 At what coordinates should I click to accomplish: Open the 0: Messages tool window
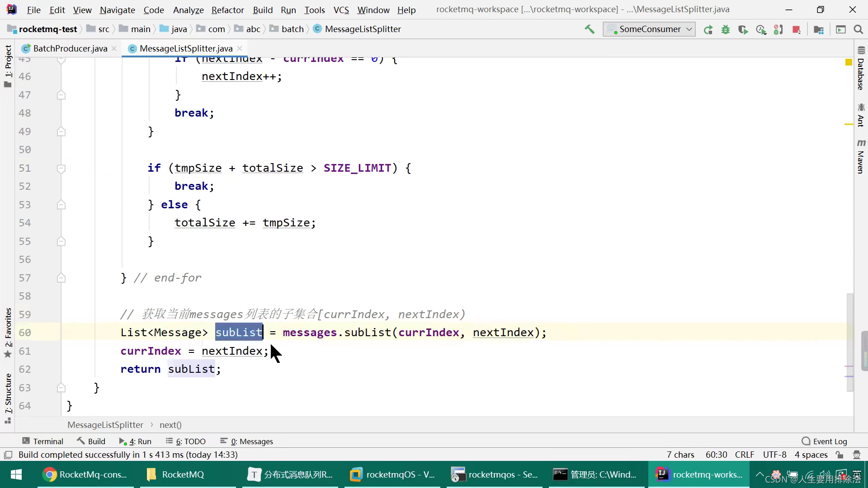click(x=247, y=441)
